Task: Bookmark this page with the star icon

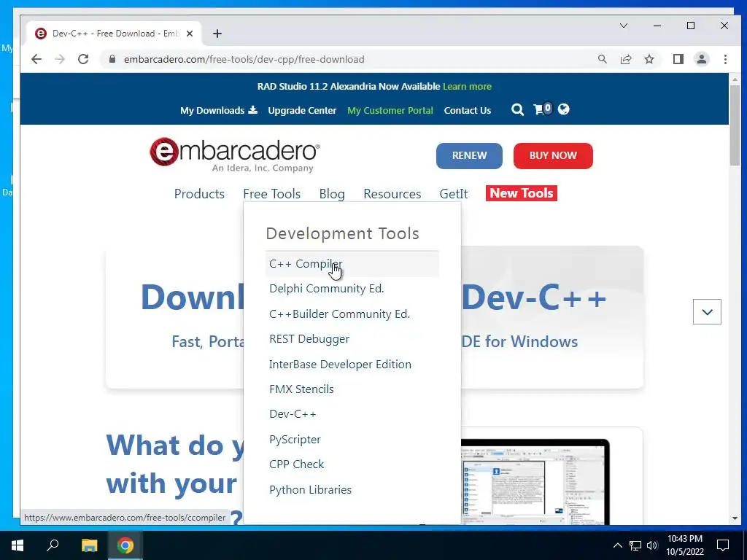Action: (649, 59)
